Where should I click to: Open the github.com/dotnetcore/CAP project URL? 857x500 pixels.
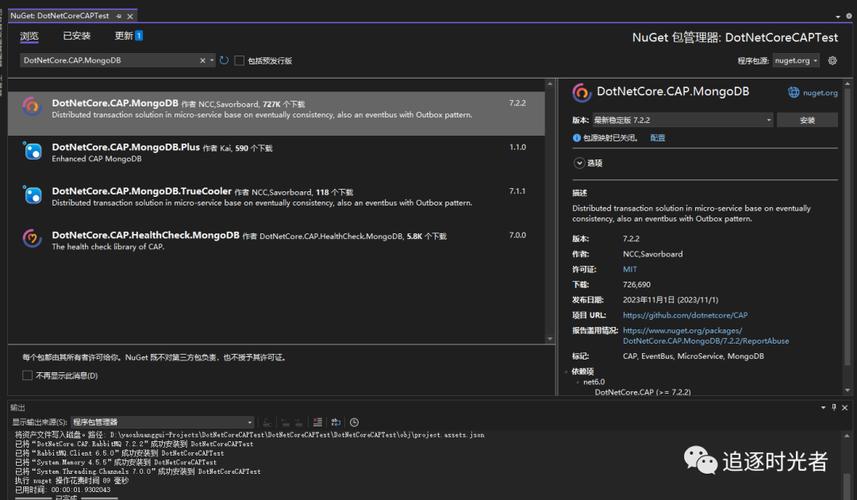[685, 315]
